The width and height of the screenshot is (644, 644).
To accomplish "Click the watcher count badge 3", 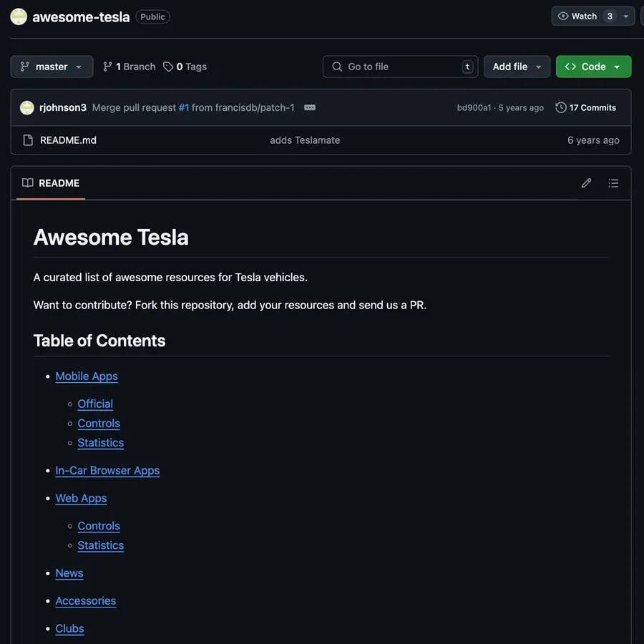I will [610, 16].
